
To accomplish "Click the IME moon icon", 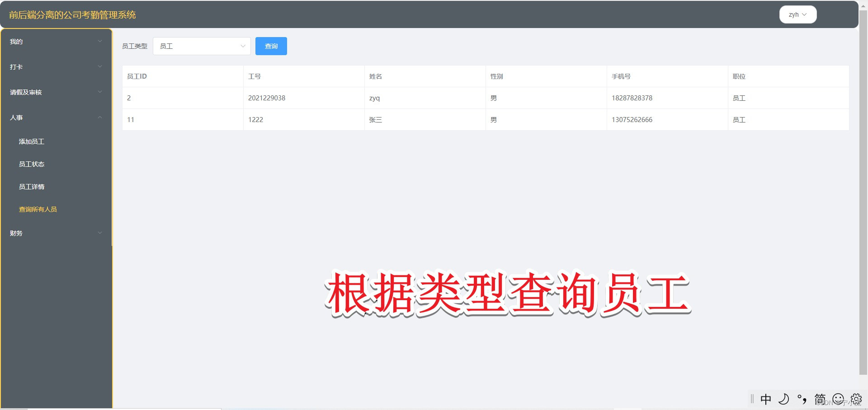I will 783,399.
